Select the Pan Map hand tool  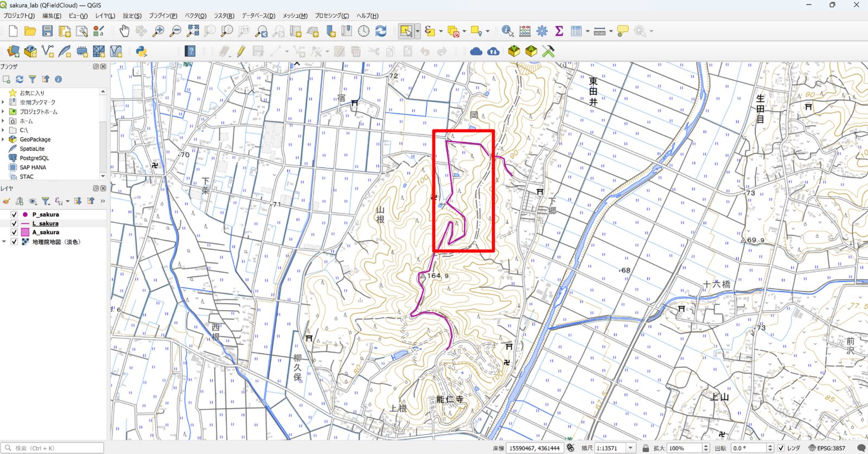[124, 31]
